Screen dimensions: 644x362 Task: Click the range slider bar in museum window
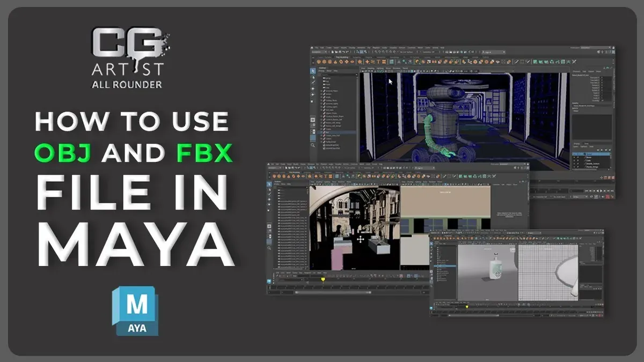333,292
